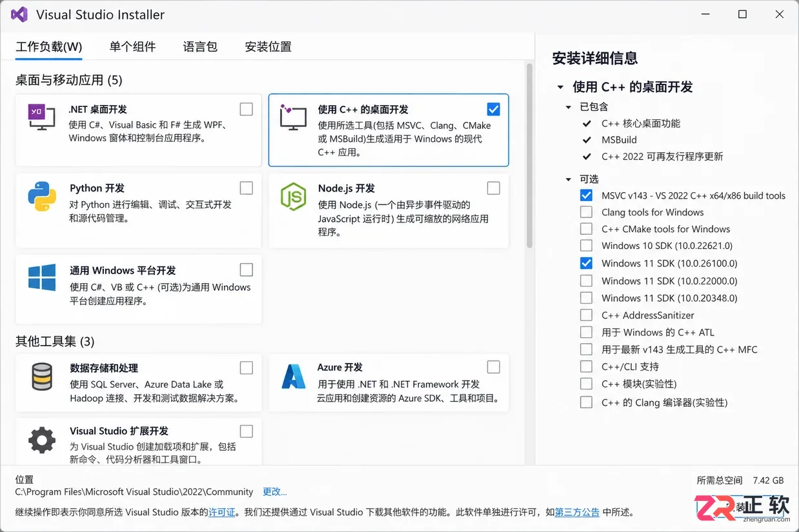
Task: Click the .NET desktop development icon
Action: (x=42, y=117)
